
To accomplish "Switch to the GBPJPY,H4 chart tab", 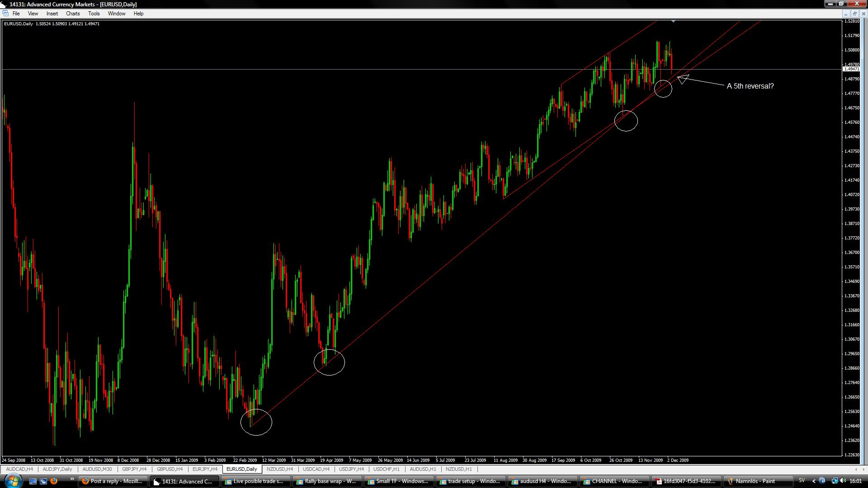I will click(134, 469).
